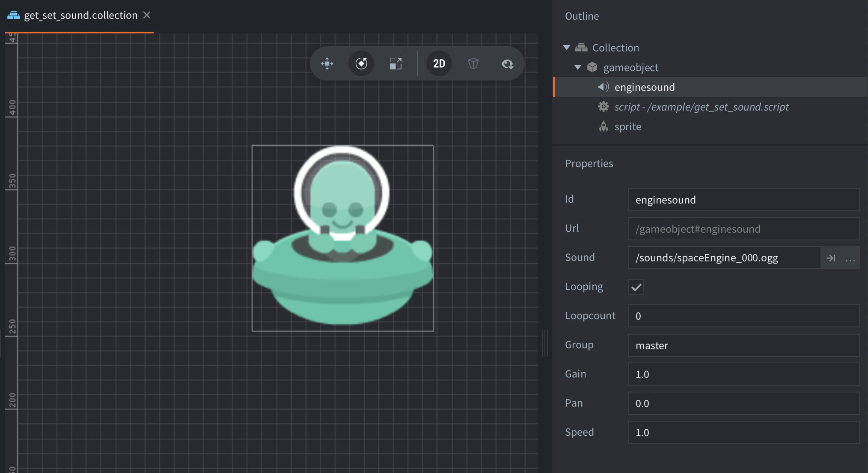Toggle the 2D view mode button
Screen dimensions: 868x473
(x=439, y=64)
